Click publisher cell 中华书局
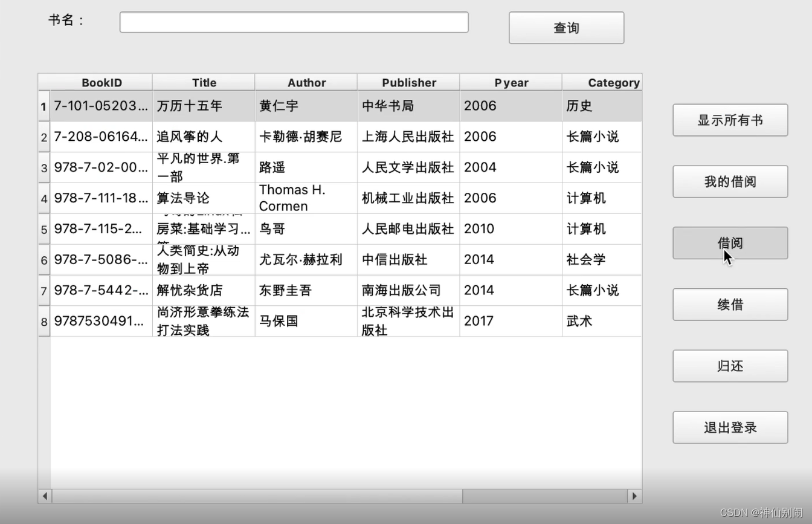 pyautogui.click(x=408, y=106)
